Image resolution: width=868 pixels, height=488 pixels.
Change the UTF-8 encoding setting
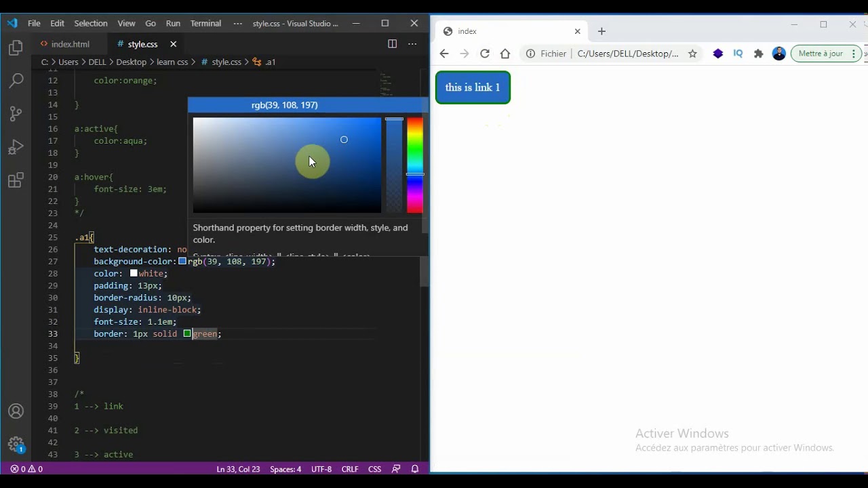[321, 469]
